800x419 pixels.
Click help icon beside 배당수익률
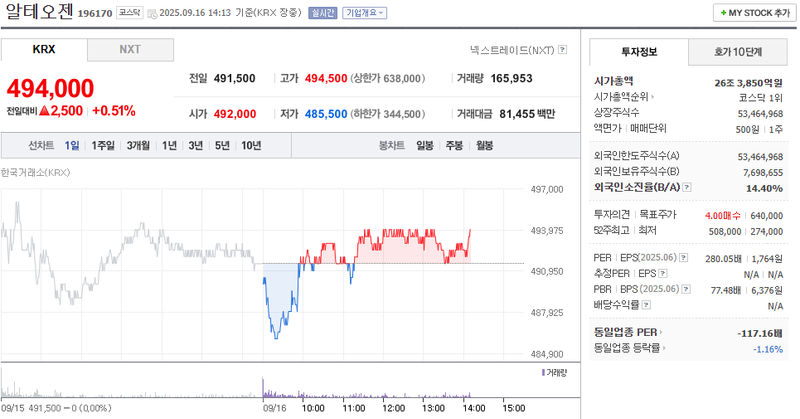click(x=646, y=305)
